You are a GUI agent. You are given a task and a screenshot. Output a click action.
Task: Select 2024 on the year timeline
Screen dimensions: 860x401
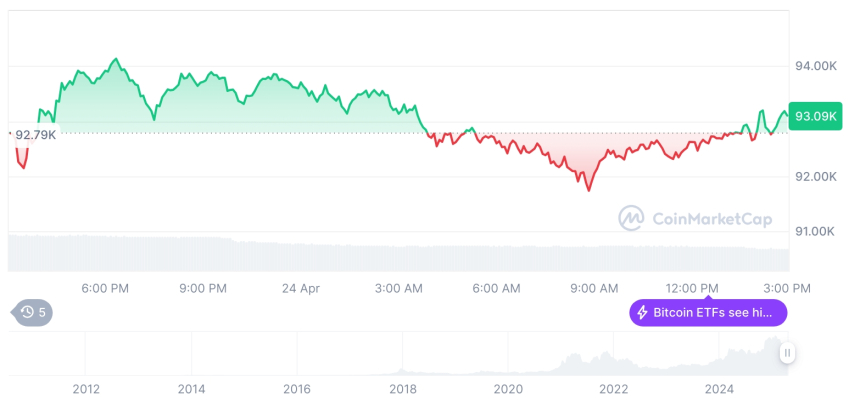pos(719,389)
